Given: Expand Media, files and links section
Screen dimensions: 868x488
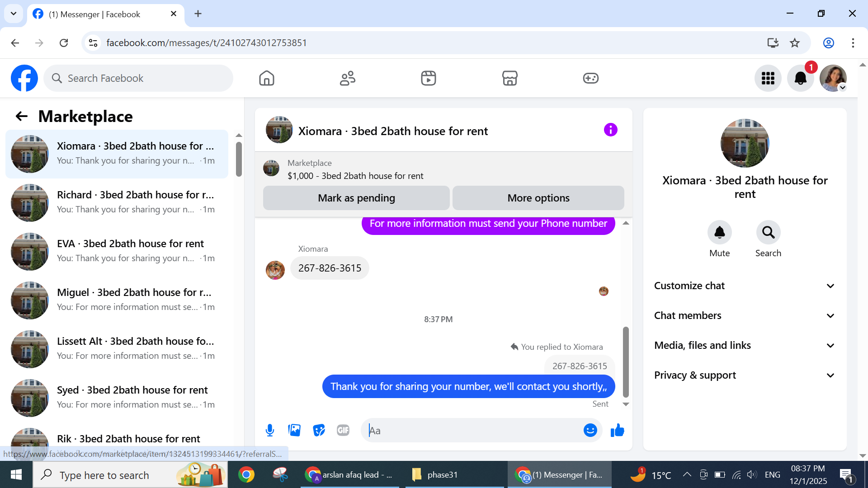Looking at the screenshot, I should pos(745,346).
